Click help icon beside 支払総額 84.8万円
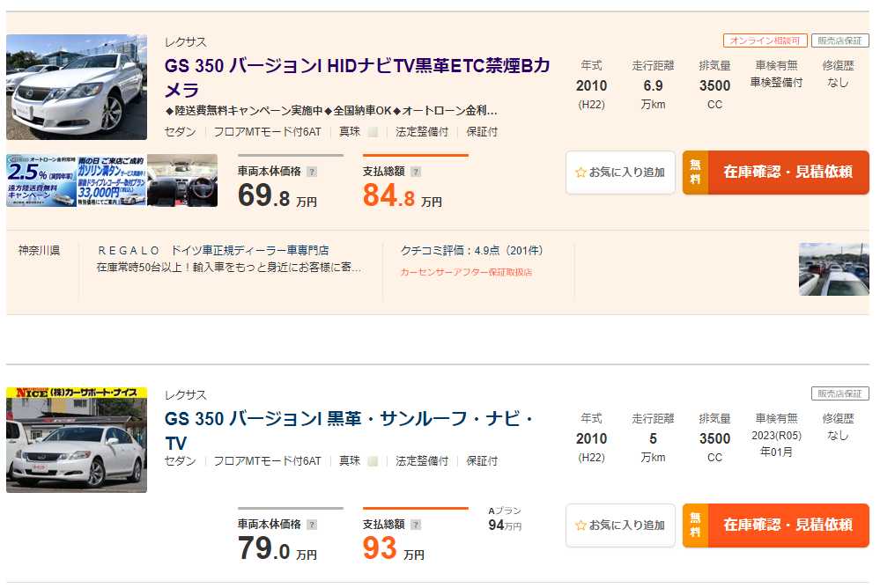This screenshot has width=880, height=588. pyautogui.click(x=416, y=172)
